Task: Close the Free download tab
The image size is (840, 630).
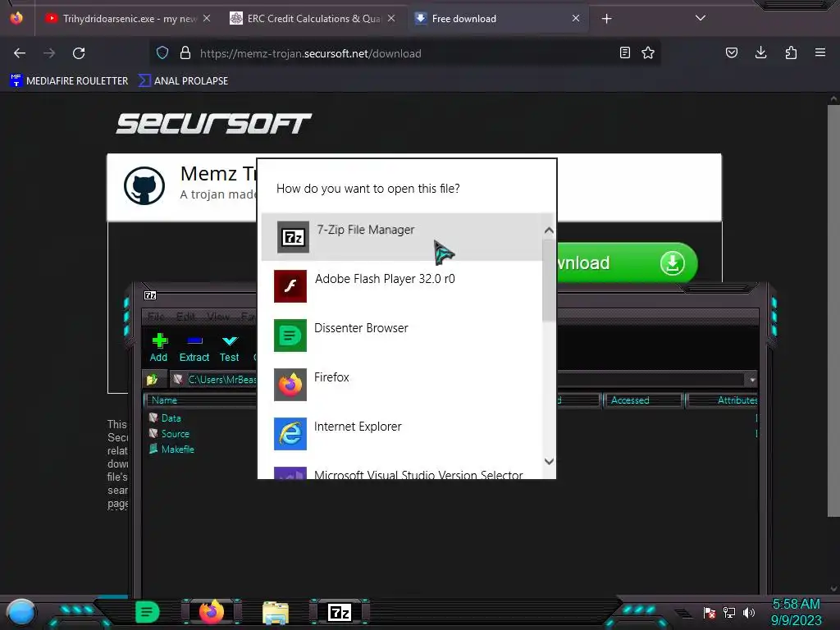Action: pos(575,19)
